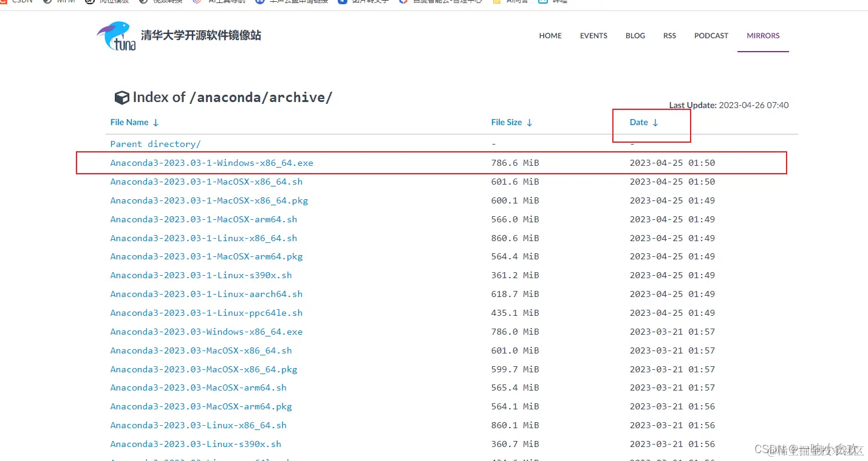Screen dimensions: 868x461
Task: Select the 599.7 MiB file size
Action: point(515,369)
